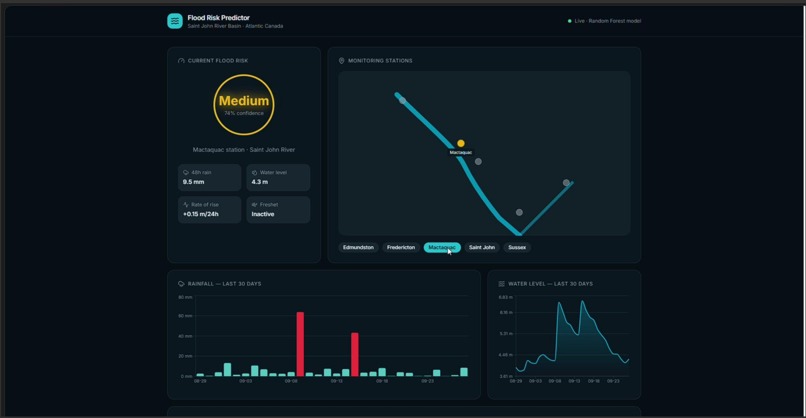Click the 80 mm axis label
Screen dimensions: 806x418
(x=186, y=297)
